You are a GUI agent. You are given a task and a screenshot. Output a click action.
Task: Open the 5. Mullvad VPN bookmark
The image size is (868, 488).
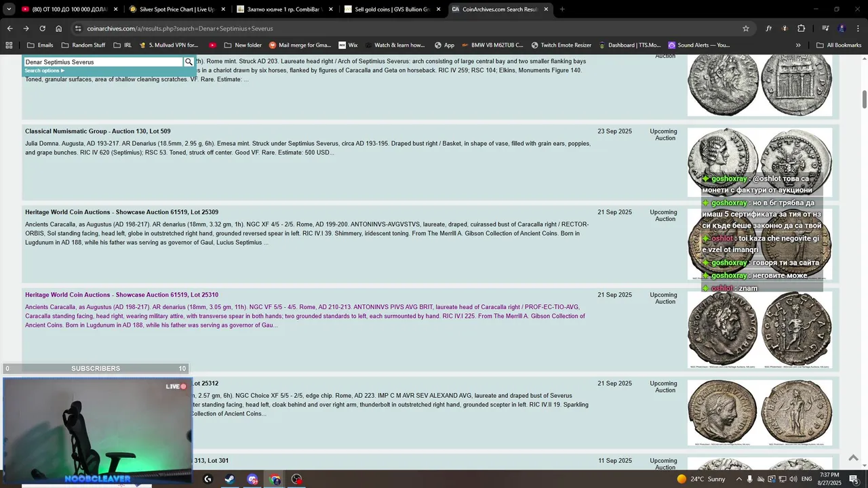pyautogui.click(x=168, y=45)
